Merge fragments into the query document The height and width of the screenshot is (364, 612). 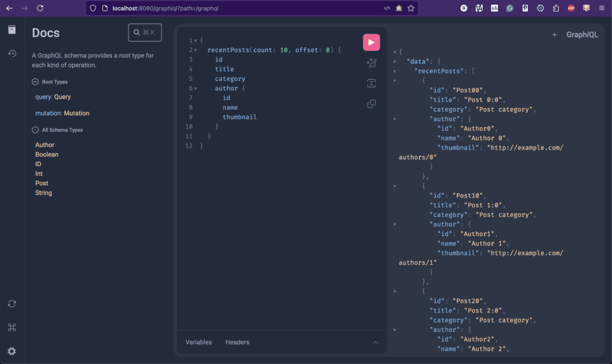coord(371,83)
